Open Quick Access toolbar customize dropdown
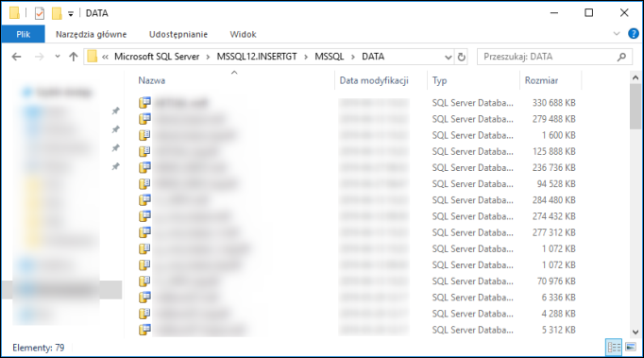644x358 pixels. tap(71, 13)
